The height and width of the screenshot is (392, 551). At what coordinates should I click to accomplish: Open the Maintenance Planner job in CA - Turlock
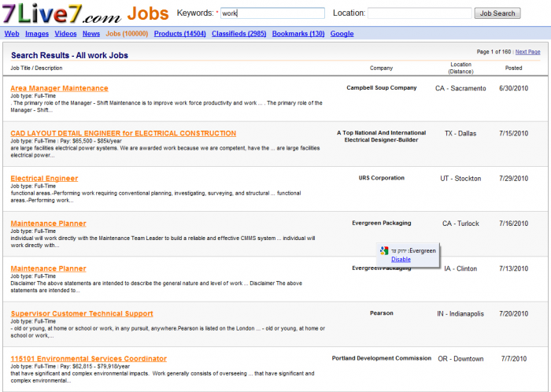click(x=48, y=224)
